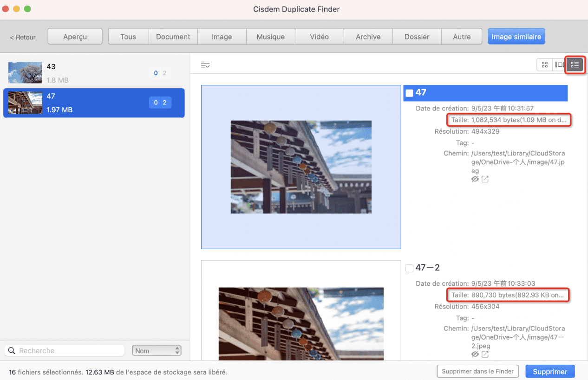The width and height of the screenshot is (588, 380).
Task: Click the file path ending in 47一2.jpeg
Action: (x=518, y=337)
